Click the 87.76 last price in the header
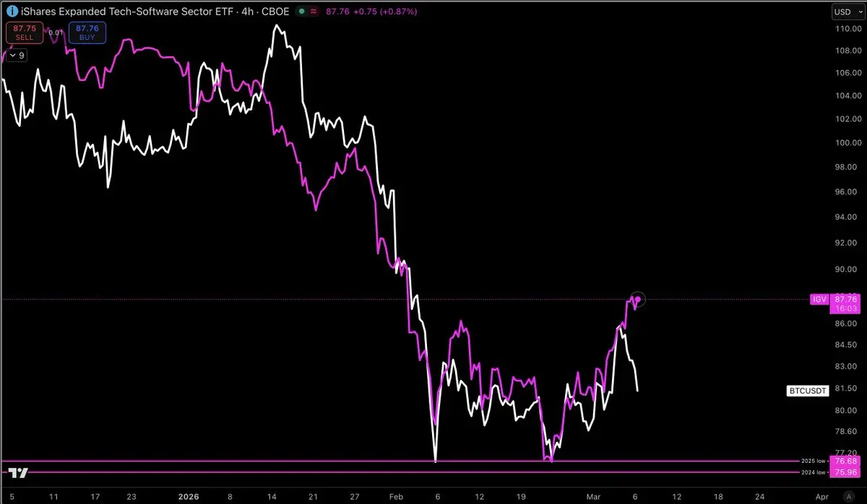The width and height of the screenshot is (867, 504). [339, 12]
